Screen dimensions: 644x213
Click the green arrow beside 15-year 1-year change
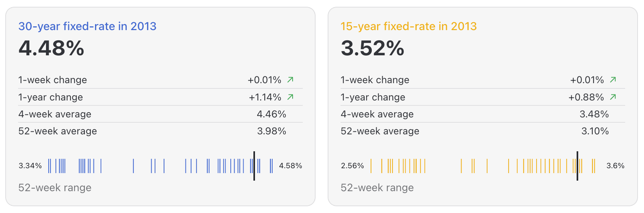(613, 97)
